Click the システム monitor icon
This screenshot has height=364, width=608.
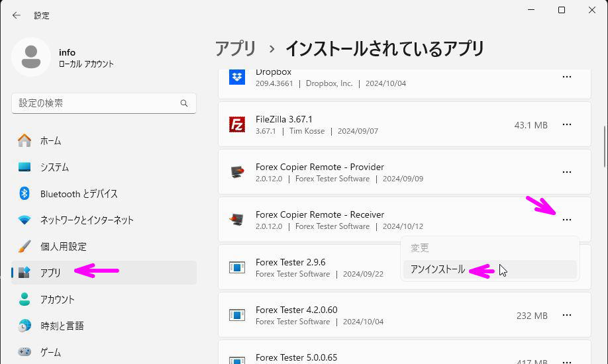25,167
